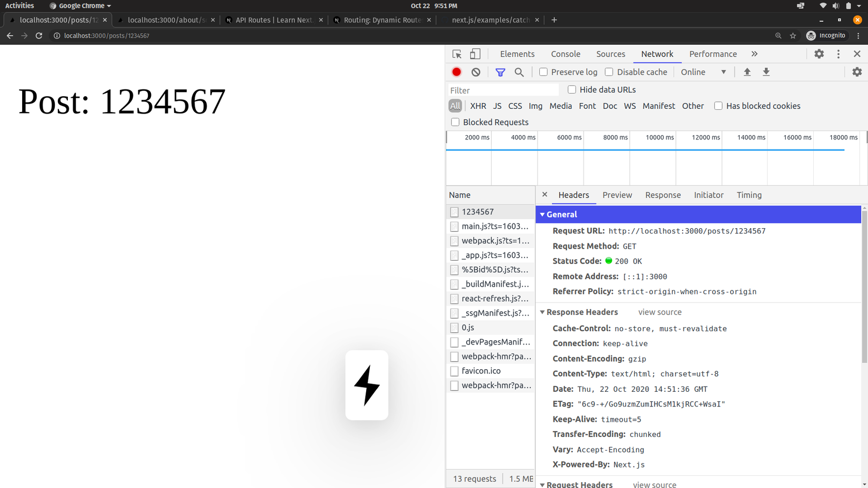This screenshot has width=868, height=488.
Task: Clear the network log
Action: pos(476,72)
